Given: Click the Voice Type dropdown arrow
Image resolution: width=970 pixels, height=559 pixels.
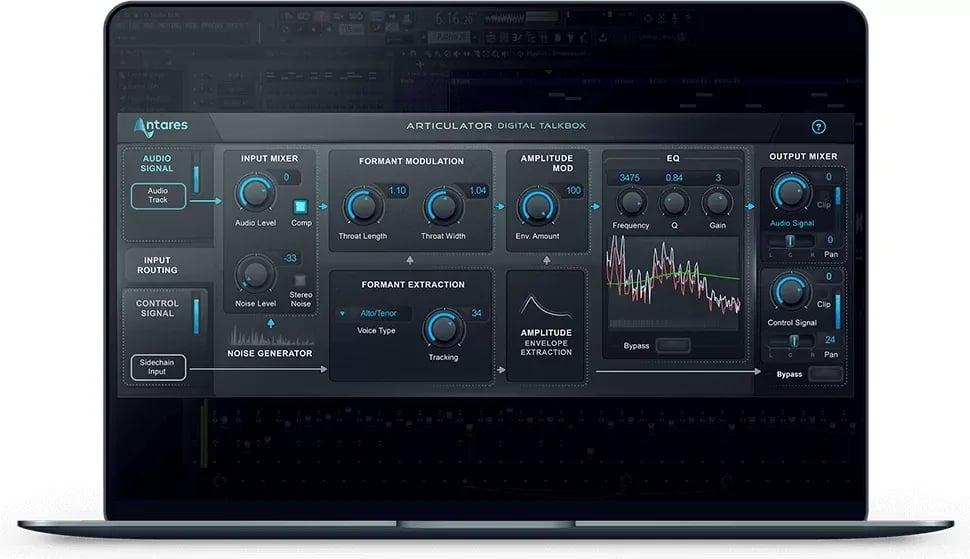Looking at the screenshot, I should point(342,314).
